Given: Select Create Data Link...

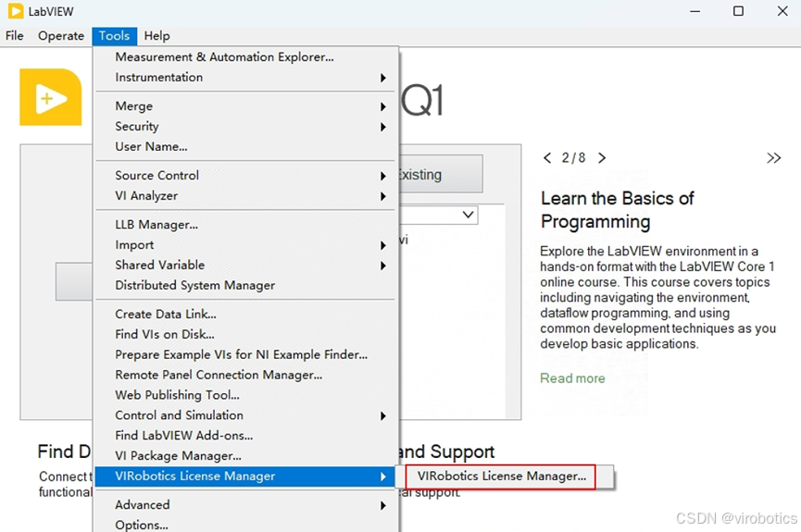Looking at the screenshot, I should coord(245,314).
